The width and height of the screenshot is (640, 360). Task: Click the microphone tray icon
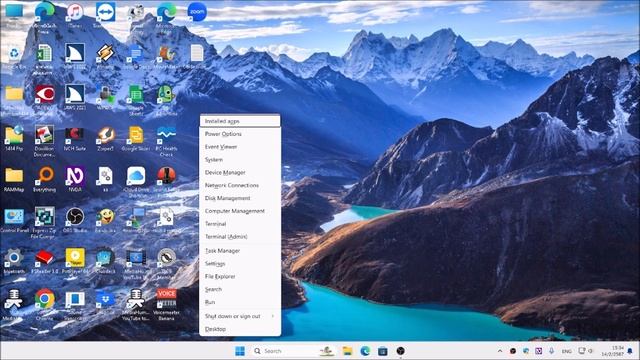tap(551, 351)
